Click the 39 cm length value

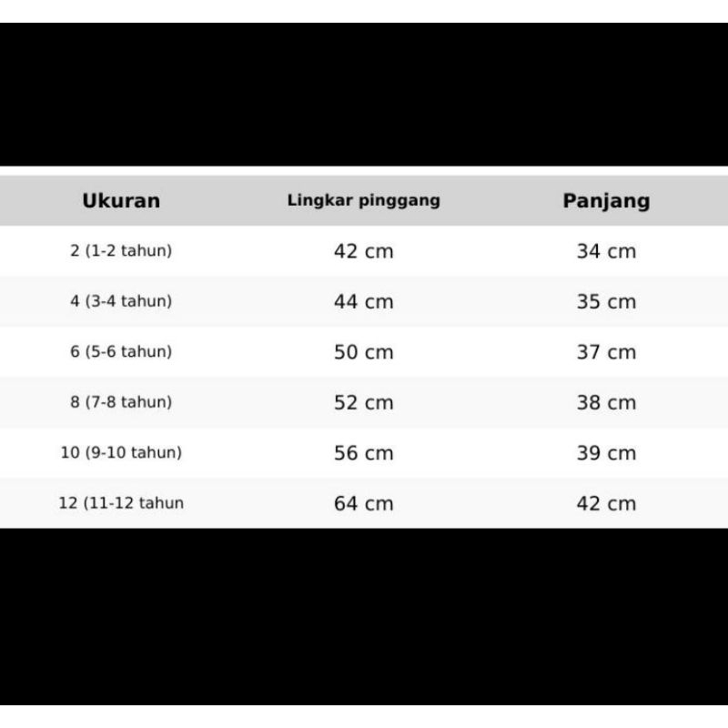606,452
